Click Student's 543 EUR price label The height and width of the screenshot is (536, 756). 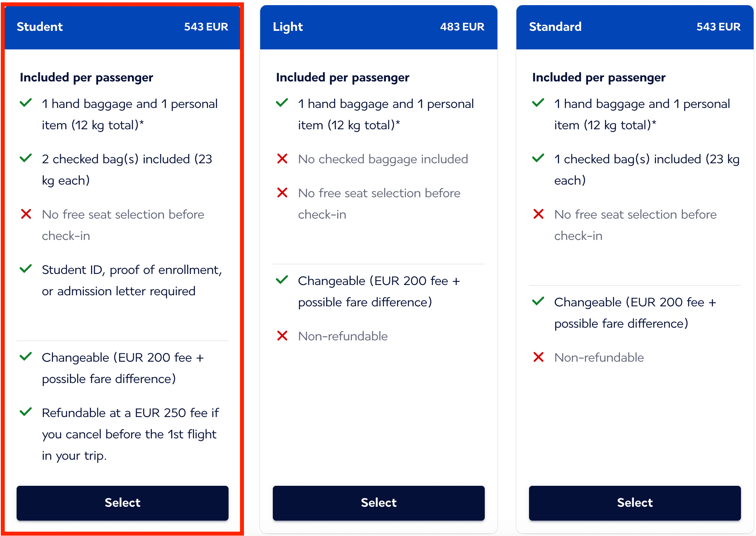point(206,27)
